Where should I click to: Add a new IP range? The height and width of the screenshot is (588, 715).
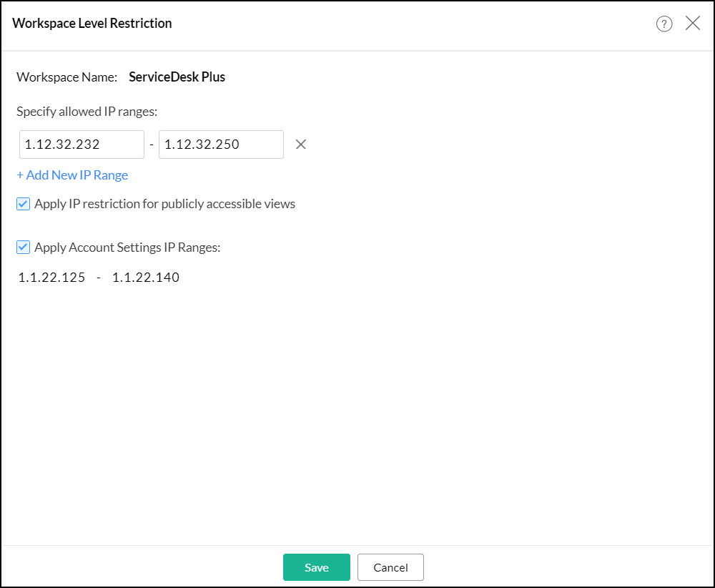pos(72,175)
